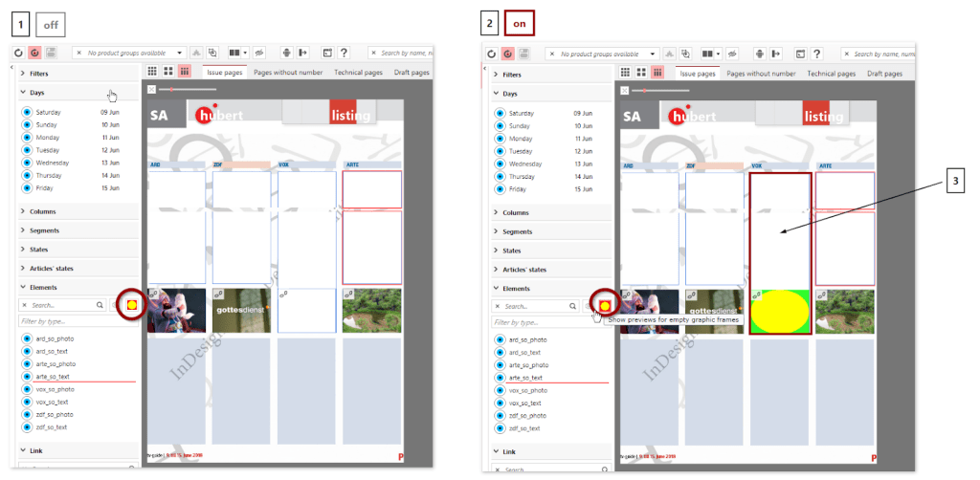This screenshot has height=480, width=980.
Task: Toggle vox_so_text element in left screenshot
Action: point(26,402)
